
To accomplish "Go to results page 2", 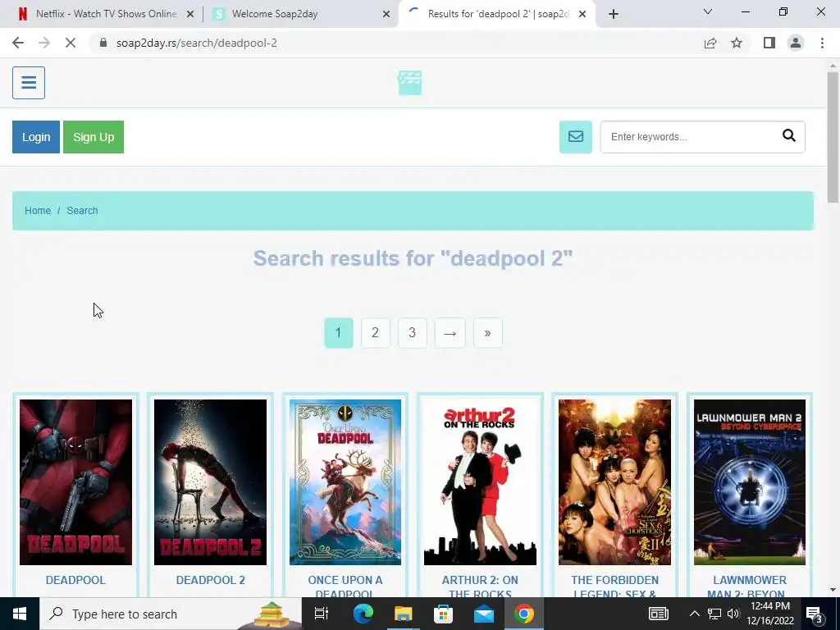I will [x=376, y=333].
